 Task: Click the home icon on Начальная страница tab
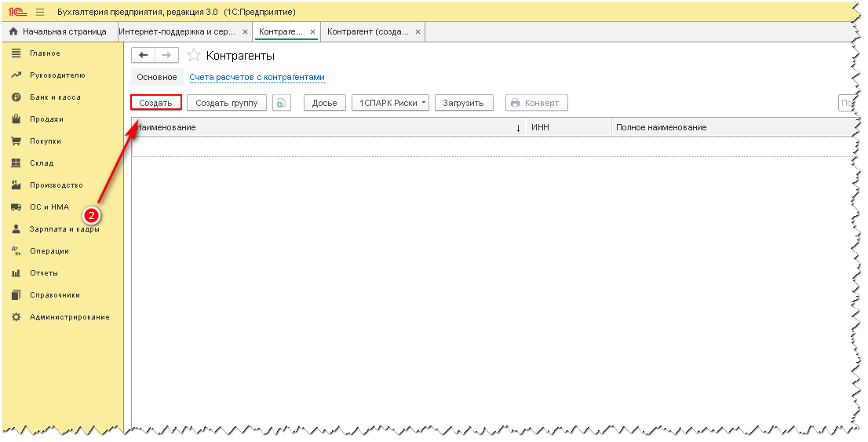[x=14, y=31]
